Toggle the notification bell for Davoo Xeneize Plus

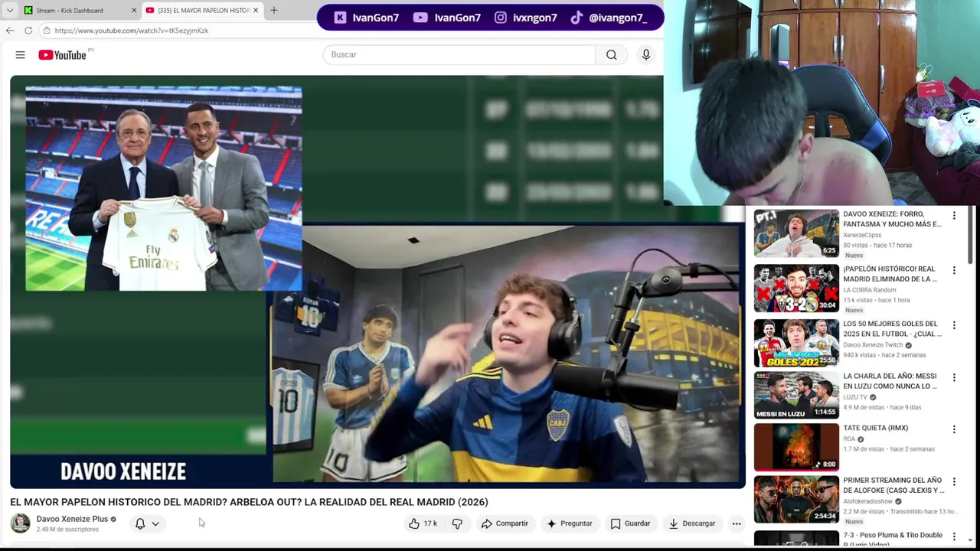click(140, 523)
